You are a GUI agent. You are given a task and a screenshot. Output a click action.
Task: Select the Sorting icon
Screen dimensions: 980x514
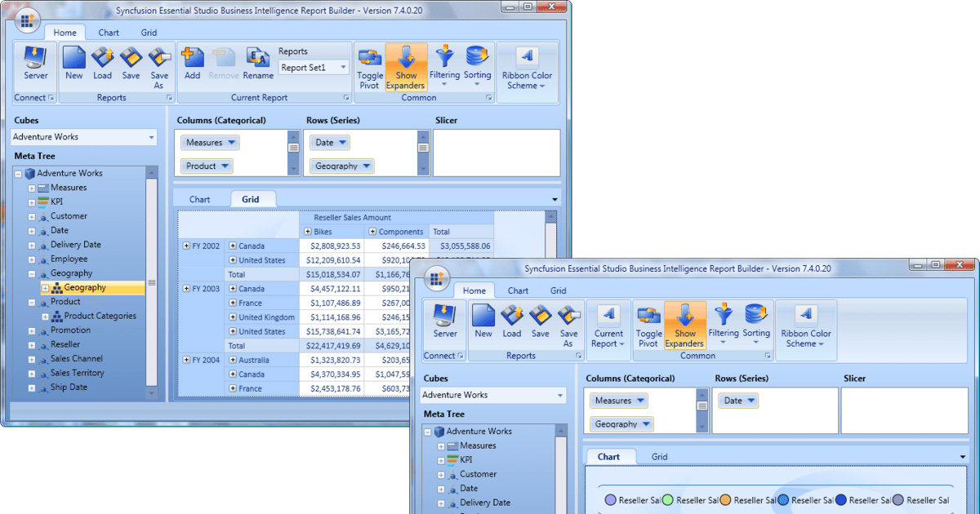(477, 65)
